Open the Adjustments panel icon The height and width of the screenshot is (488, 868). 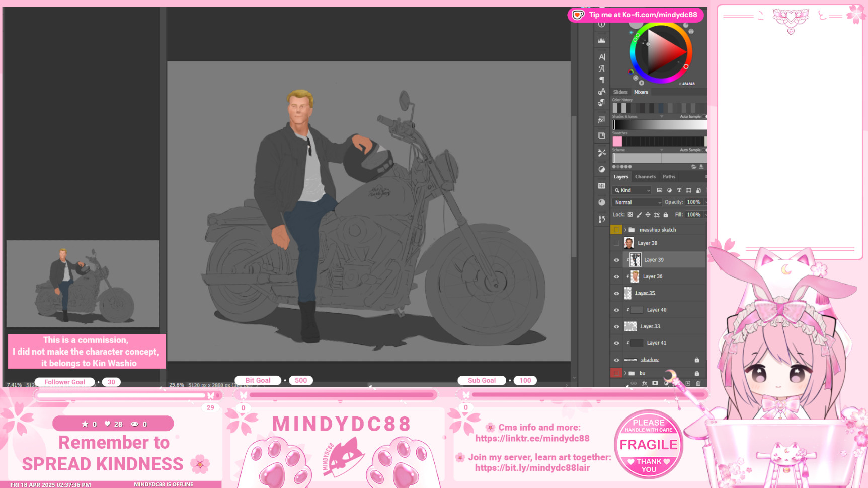click(601, 169)
